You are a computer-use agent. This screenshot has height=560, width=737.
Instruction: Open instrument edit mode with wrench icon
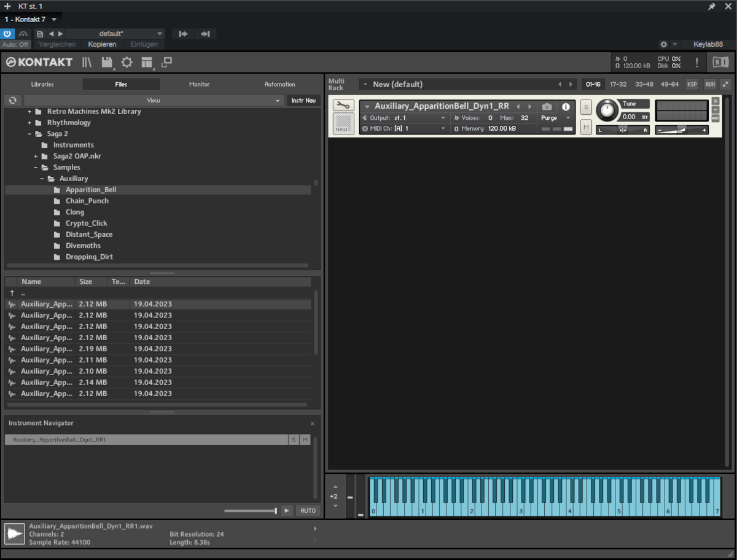pyautogui.click(x=343, y=106)
